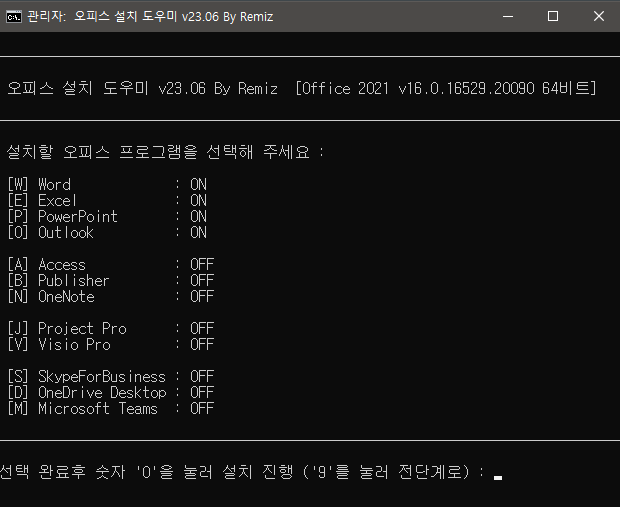Screen dimensions: 620x507
Task: Click the OFF status next to OneNote
Action: click(202, 296)
